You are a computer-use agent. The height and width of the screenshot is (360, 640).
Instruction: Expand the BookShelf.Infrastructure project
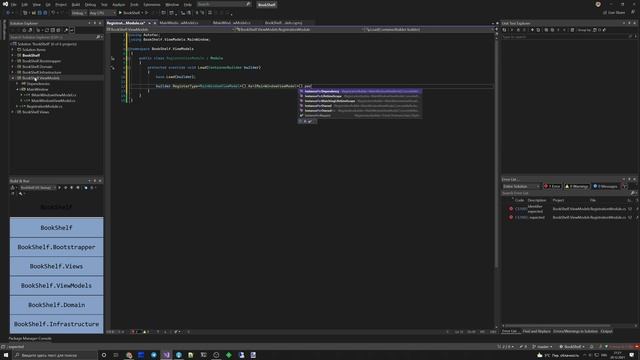click(x=12, y=72)
